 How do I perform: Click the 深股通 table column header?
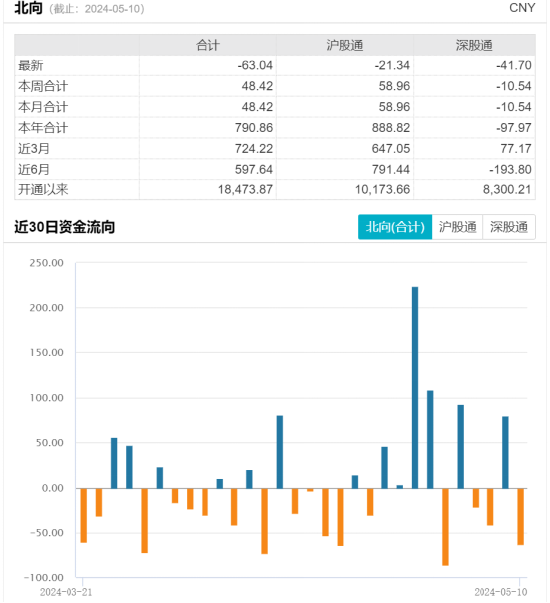(x=474, y=45)
